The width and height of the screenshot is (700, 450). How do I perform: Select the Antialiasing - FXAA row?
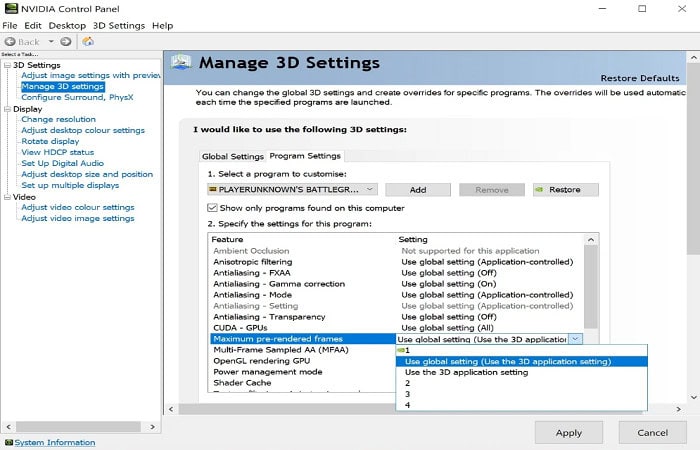pyautogui.click(x=396, y=273)
